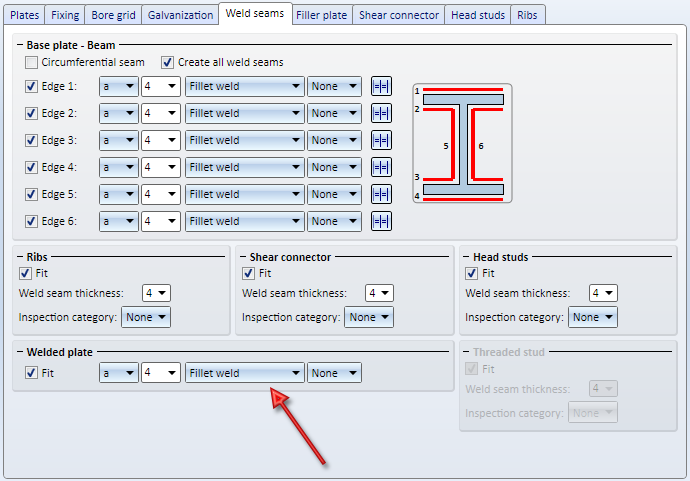This screenshot has width=690, height=481.
Task: Click the weld symbol icon for Edge 6
Action: [381, 221]
